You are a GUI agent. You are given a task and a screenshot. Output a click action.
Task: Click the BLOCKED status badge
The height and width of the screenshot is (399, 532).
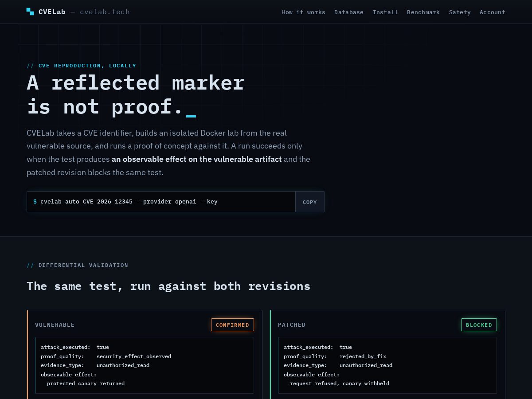(x=479, y=325)
